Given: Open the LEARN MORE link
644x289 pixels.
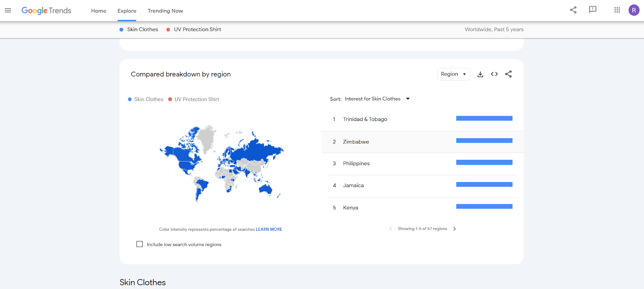Looking at the screenshot, I should [x=269, y=230].
